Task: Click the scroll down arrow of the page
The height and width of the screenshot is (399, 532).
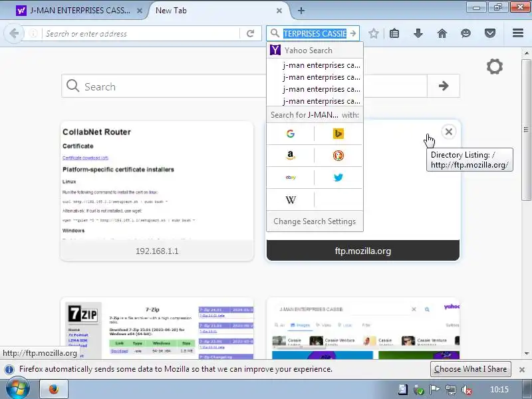Action: [526, 354]
